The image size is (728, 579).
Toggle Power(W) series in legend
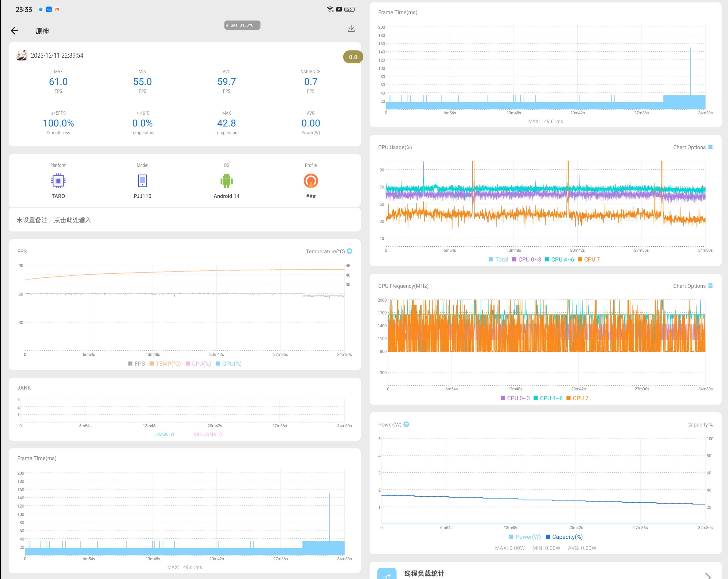pos(525,537)
